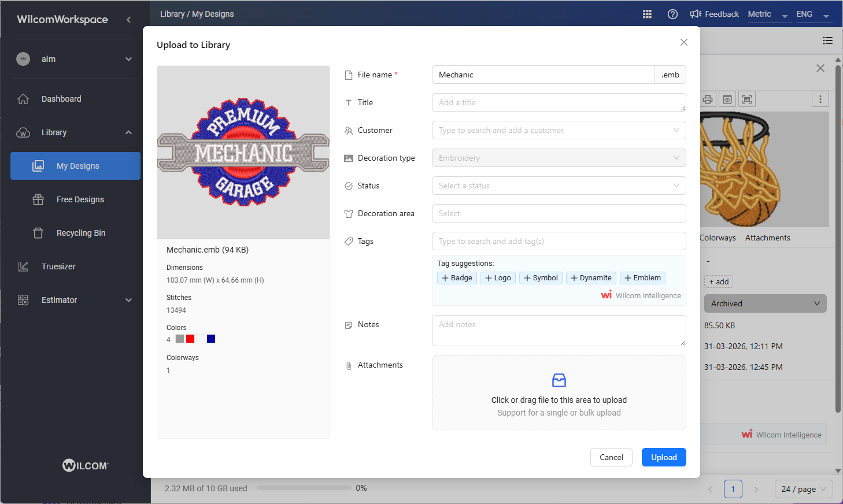Open the three-dot more options menu
This screenshot has width=843, height=504.
pos(820,99)
